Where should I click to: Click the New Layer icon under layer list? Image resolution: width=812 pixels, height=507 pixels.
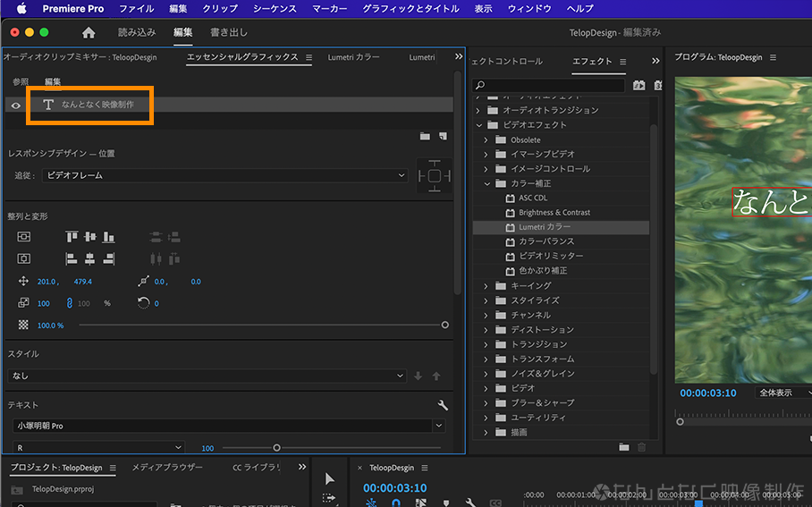coord(444,136)
